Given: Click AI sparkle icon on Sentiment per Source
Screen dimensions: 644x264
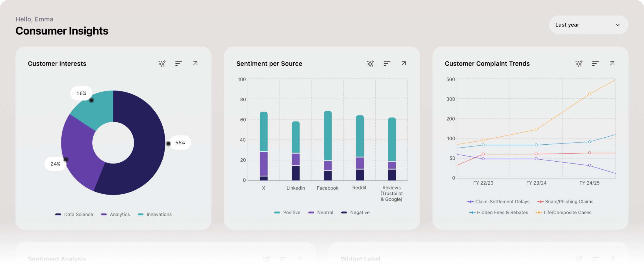Looking at the screenshot, I should click(371, 63).
